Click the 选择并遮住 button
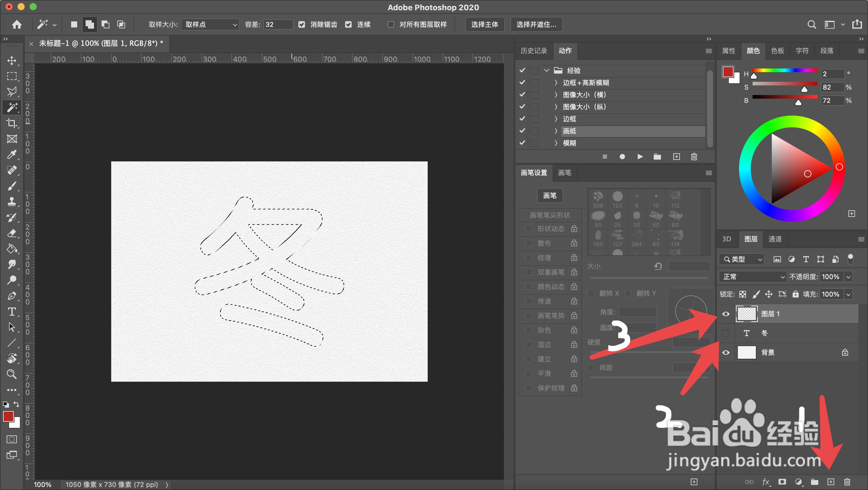This screenshot has height=490, width=868. point(536,24)
